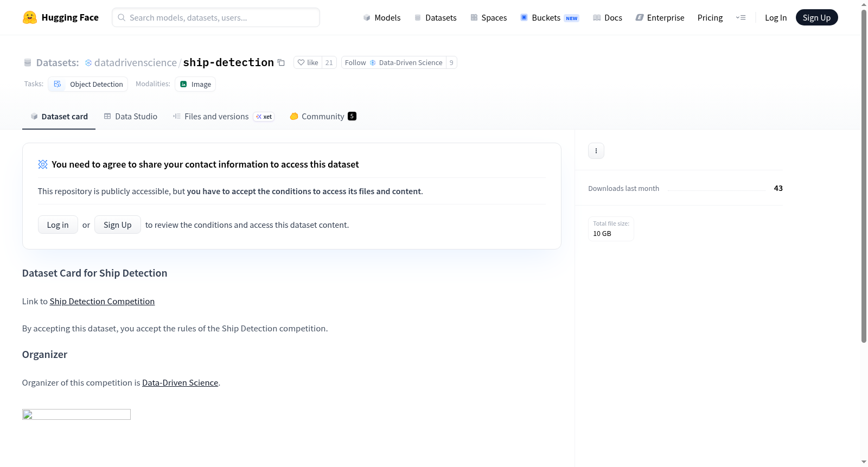Click the Downloads last month value 43
The image size is (868, 467).
tap(778, 188)
